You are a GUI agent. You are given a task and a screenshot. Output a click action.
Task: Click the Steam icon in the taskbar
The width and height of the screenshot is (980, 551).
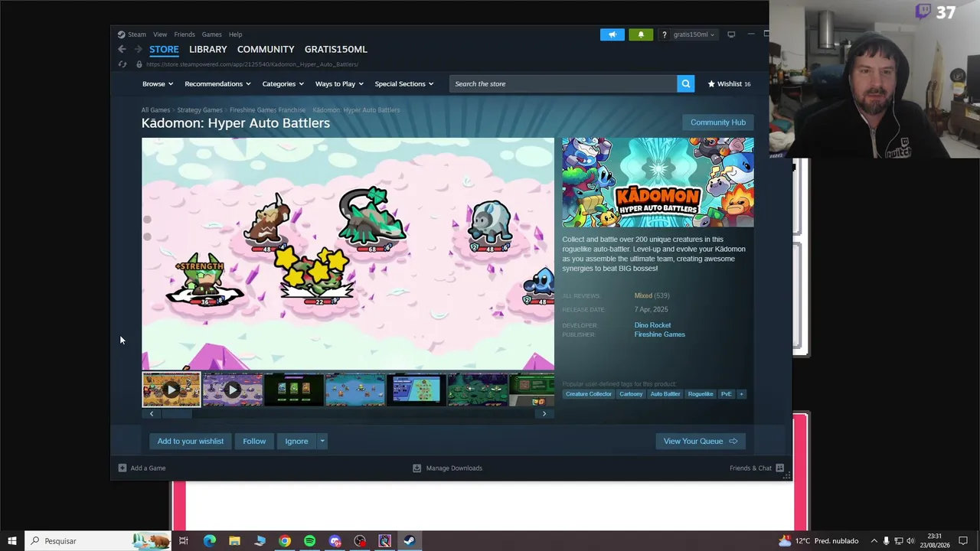[x=410, y=541]
